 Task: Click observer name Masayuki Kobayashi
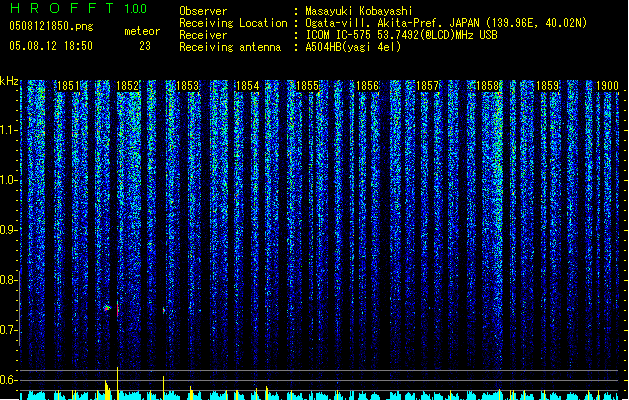coord(359,11)
